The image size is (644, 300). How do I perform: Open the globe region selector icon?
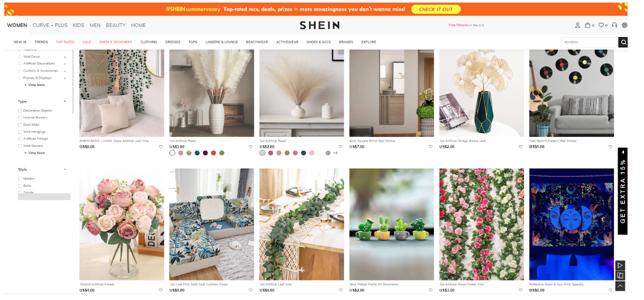click(x=624, y=25)
